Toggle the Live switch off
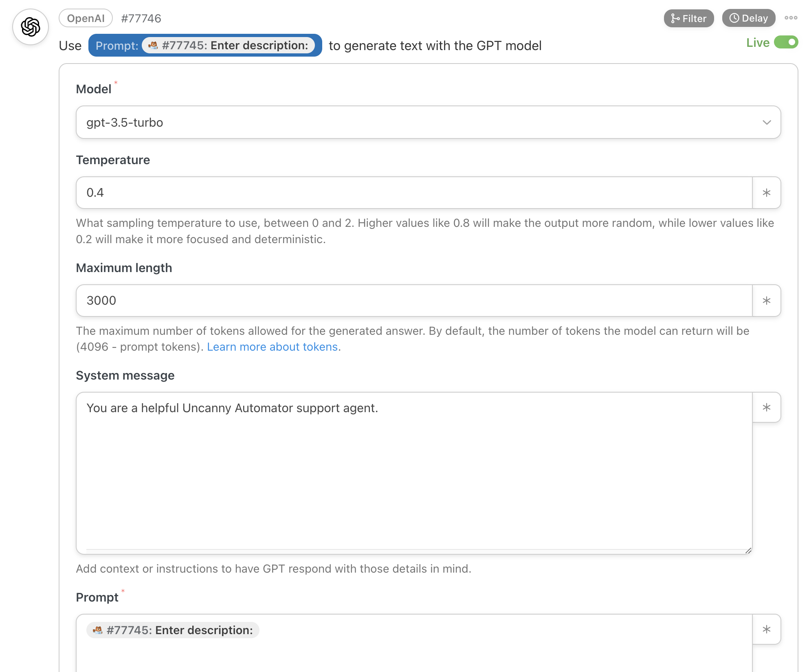The width and height of the screenshot is (809, 672). (786, 42)
